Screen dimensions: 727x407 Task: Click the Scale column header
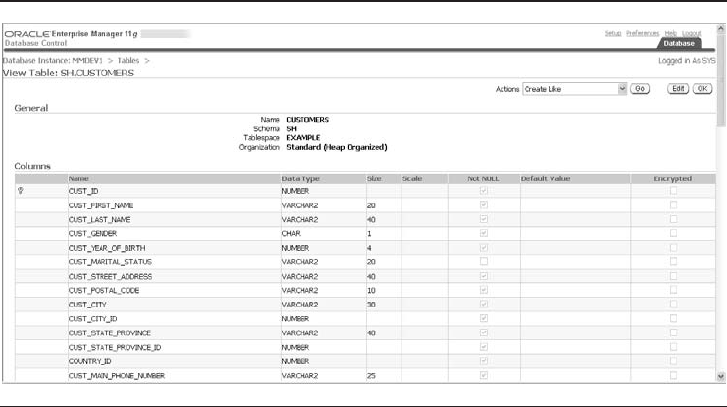(x=412, y=178)
